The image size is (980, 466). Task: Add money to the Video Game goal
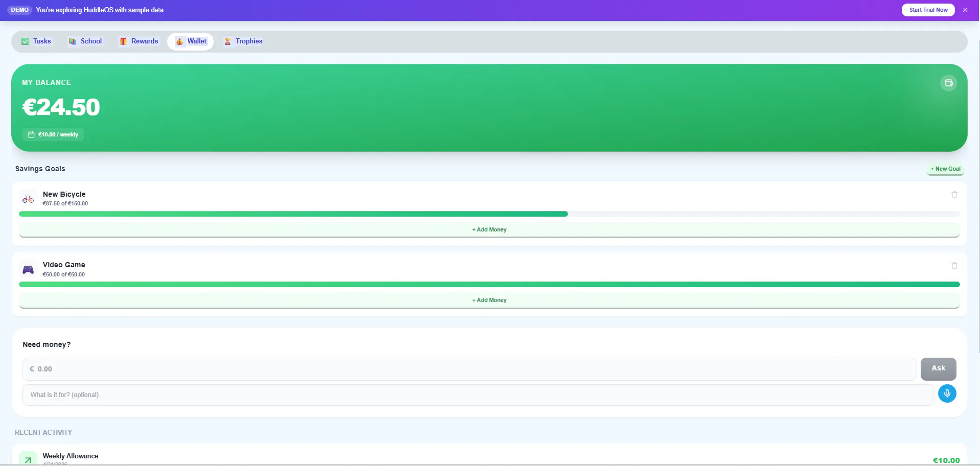pos(489,300)
